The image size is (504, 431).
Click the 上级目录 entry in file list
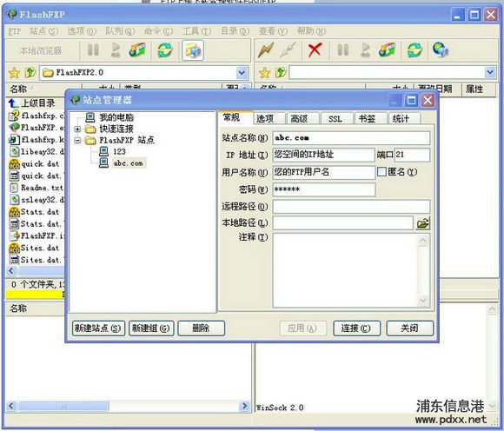tap(38, 103)
